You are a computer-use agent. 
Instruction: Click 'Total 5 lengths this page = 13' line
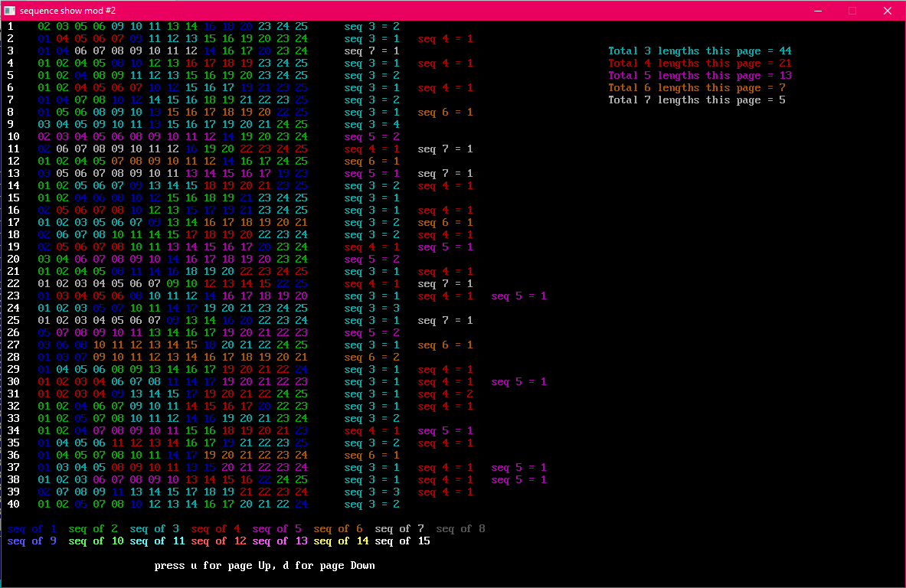coord(700,76)
